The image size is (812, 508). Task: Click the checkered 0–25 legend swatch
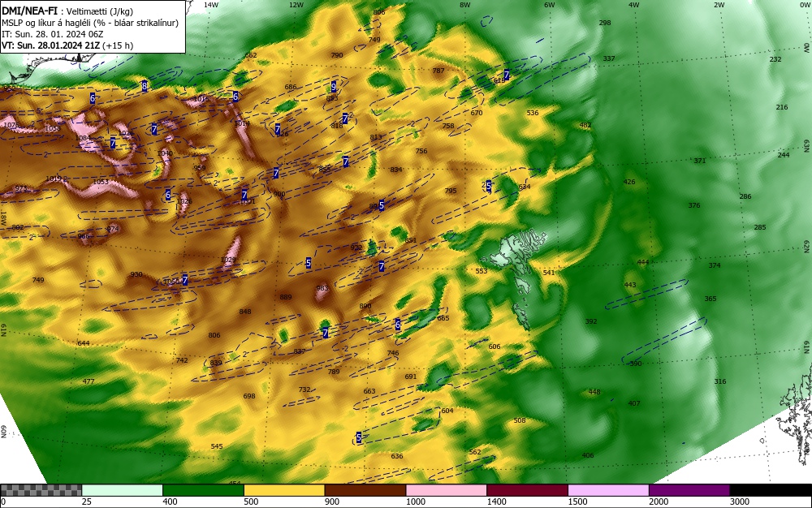[x=41, y=490]
